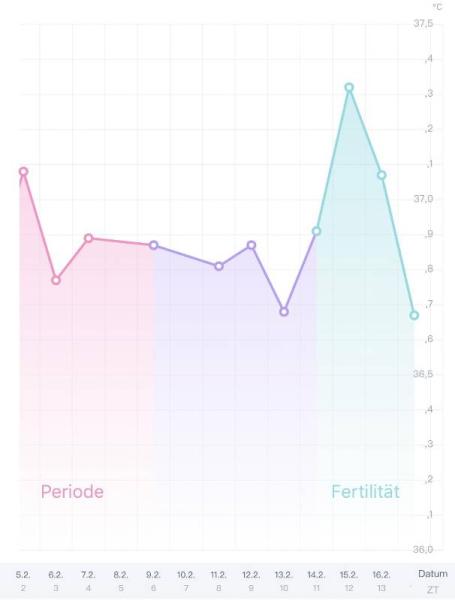Tap the peak temperature point on 15.2.

(349, 88)
